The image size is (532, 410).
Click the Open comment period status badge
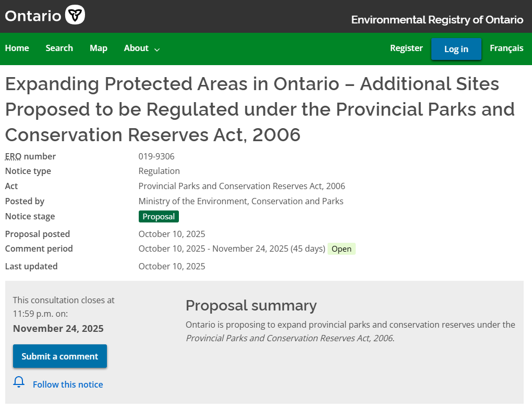coord(342,249)
